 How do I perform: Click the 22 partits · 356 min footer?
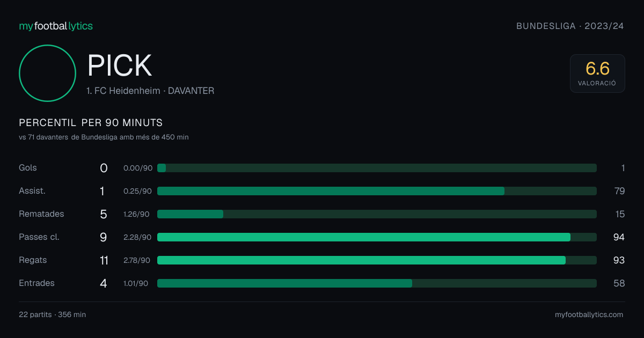click(52, 315)
